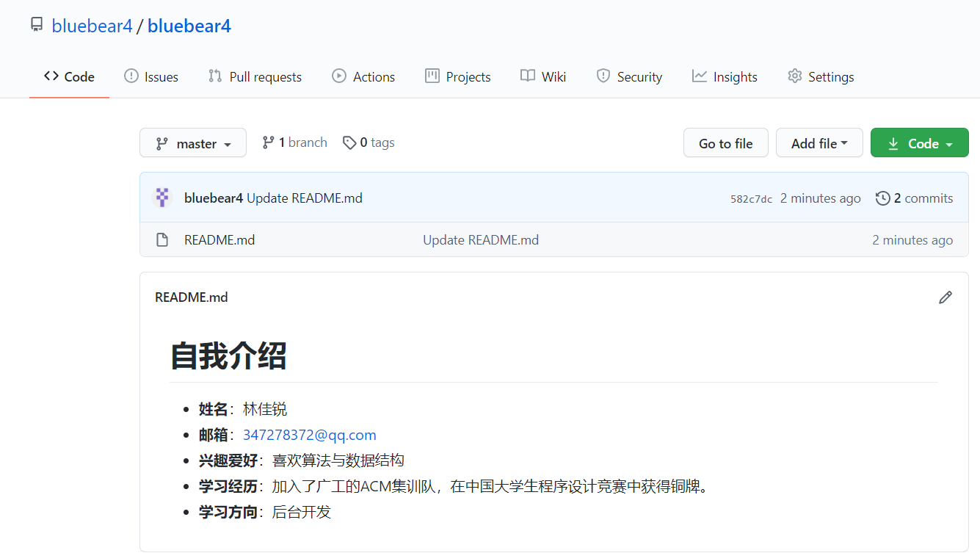The width and height of the screenshot is (980, 553).
Task: Open the Issues tab
Action: click(151, 76)
